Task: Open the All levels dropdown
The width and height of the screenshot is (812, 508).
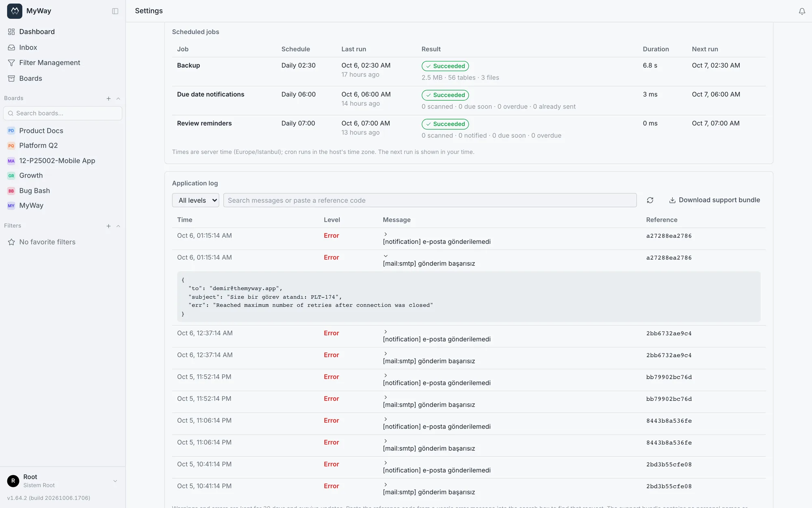Action: 195,200
